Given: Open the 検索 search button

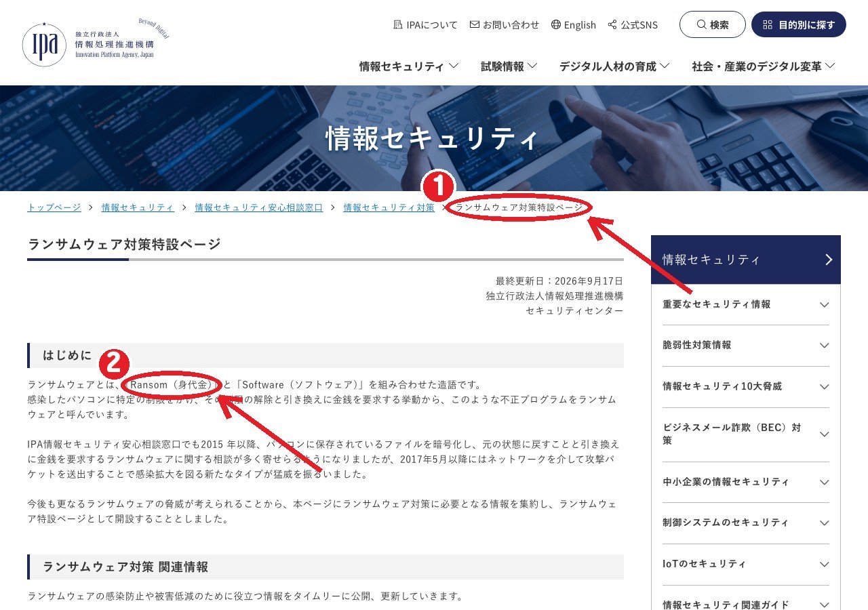Looking at the screenshot, I should pyautogui.click(x=712, y=24).
